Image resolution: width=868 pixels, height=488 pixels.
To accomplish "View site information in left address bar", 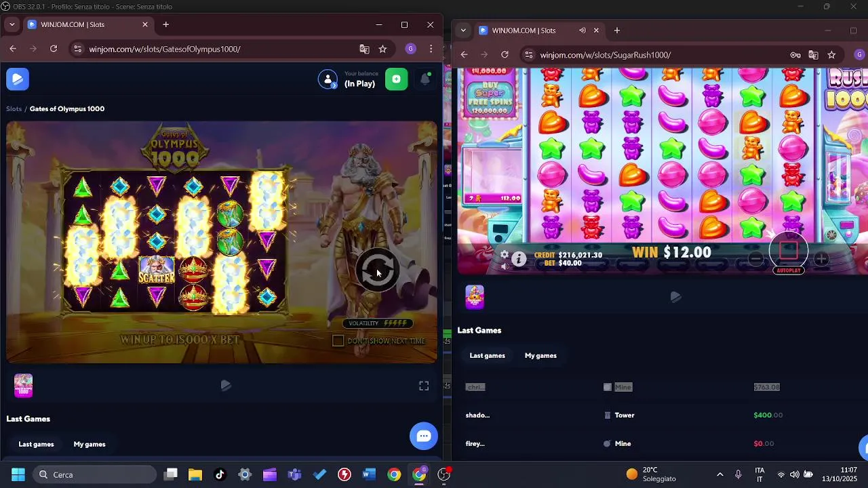I will click(x=78, y=49).
